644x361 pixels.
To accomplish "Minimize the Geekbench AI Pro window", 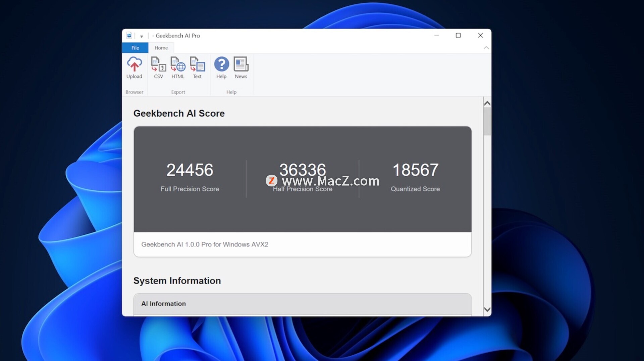I will click(x=436, y=36).
